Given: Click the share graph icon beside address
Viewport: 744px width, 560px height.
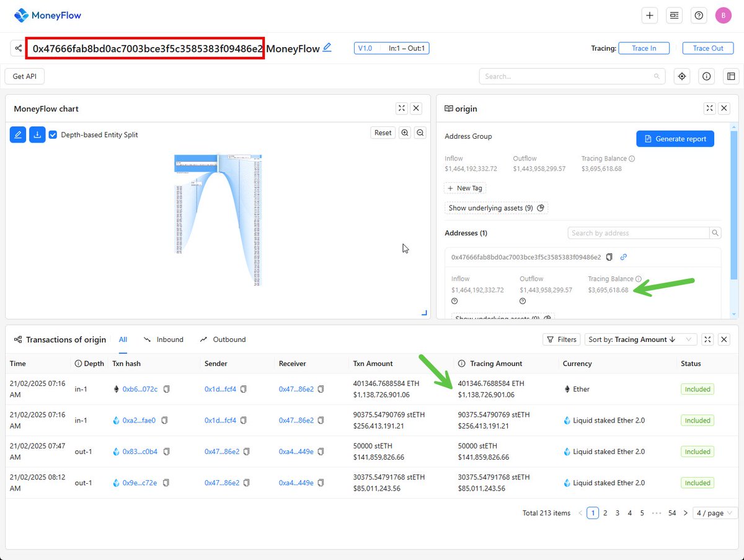Looking at the screenshot, I should click(17, 48).
